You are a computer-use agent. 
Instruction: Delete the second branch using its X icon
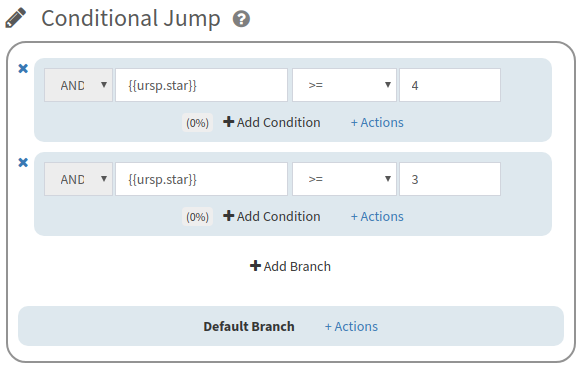23,162
